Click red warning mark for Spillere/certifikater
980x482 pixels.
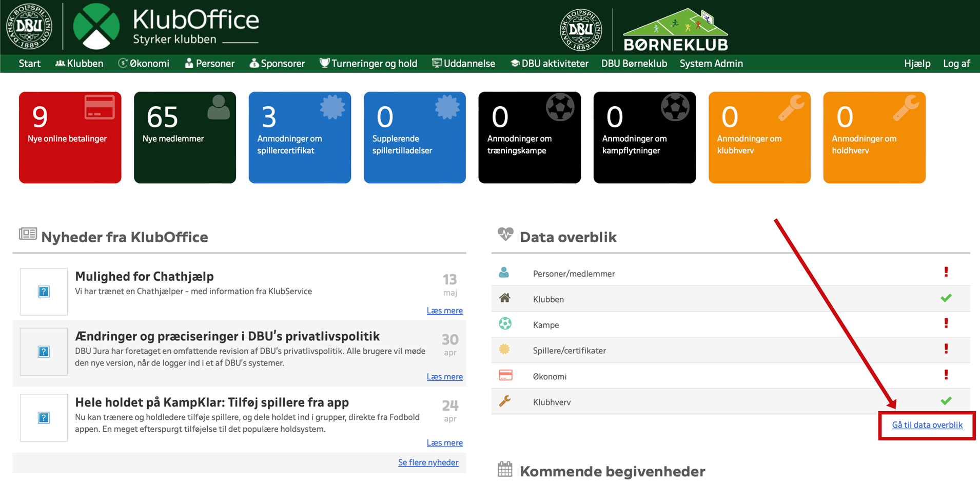pos(946,349)
